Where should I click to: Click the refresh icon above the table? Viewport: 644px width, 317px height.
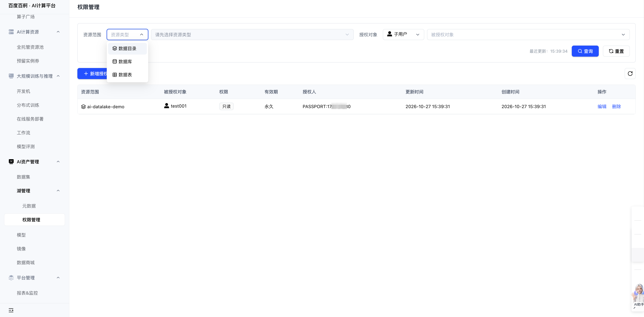[x=630, y=73]
